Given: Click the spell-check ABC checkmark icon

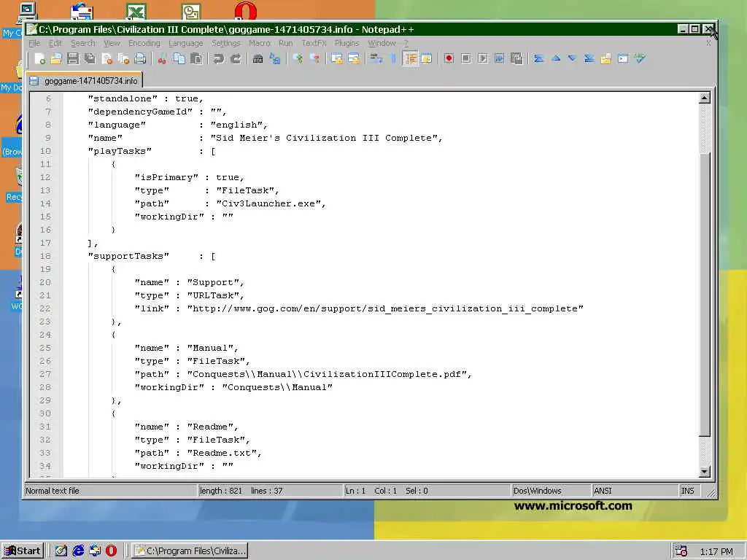Looking at the screenshot, I should coord(640,58).
